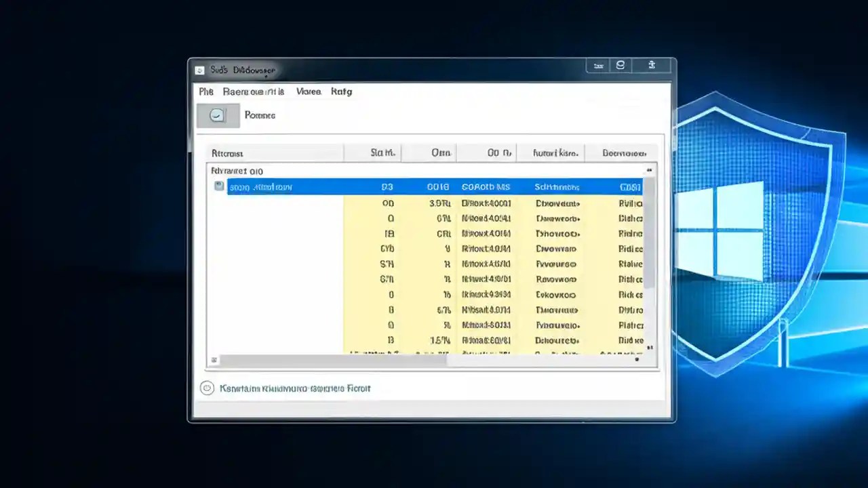Click the status message link at the bottom
Image resolution: width=868 pixels, height=488 pixels.
pyautogui.click(x=296, y=388)
